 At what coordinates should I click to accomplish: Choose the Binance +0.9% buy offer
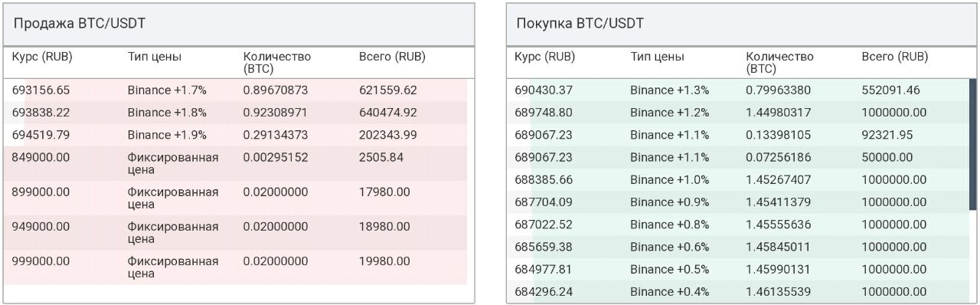click(737, 202)
